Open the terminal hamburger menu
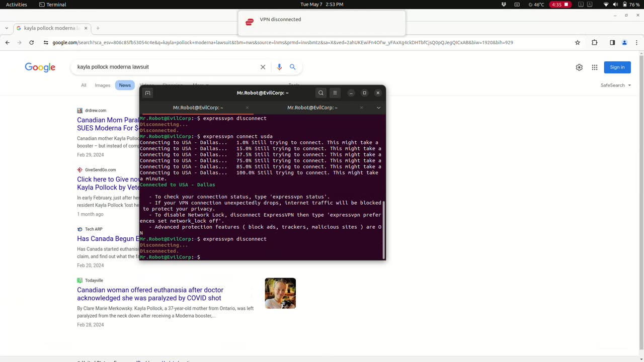Image resolution: width=644 pixels, height=362 pixels. point(335,93)
